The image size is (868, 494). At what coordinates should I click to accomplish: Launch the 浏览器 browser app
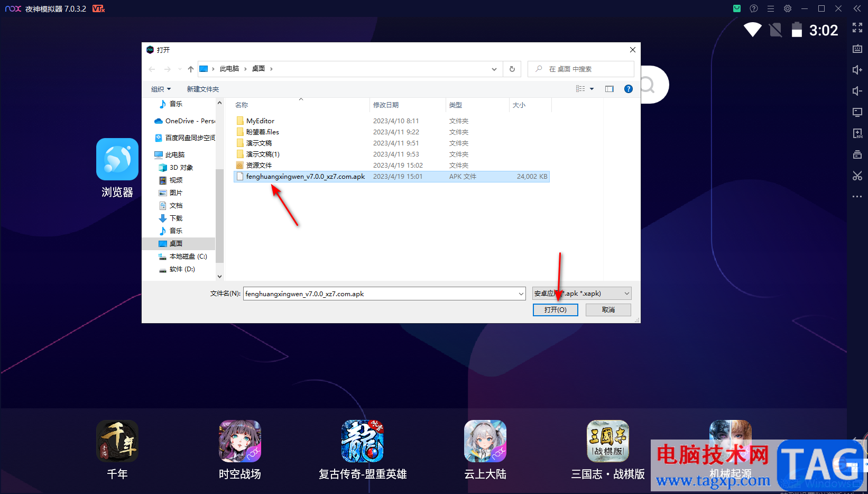click(x=117, y=159)
